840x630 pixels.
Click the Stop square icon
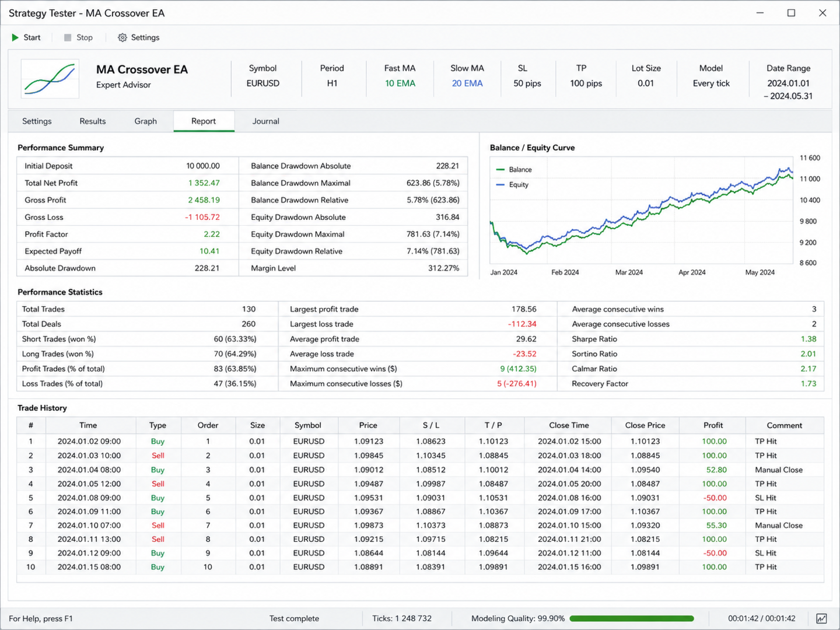pyautogui.click(x=68, y=37)
